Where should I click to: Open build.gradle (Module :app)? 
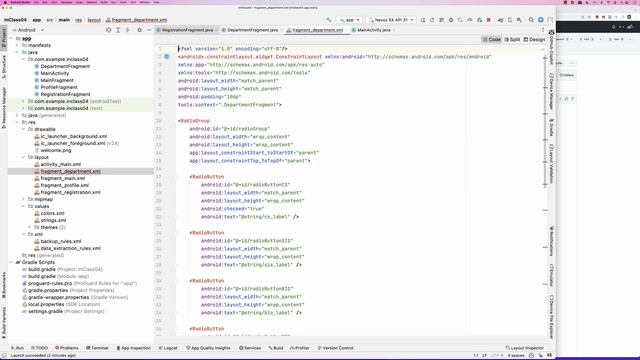(x=56, y=276)
